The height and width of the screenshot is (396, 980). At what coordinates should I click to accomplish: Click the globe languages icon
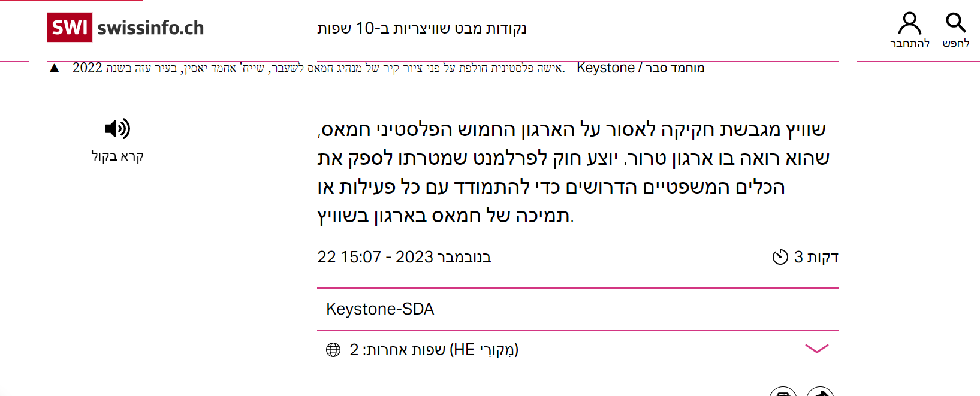pyautogui.click(x=333, y=350)
